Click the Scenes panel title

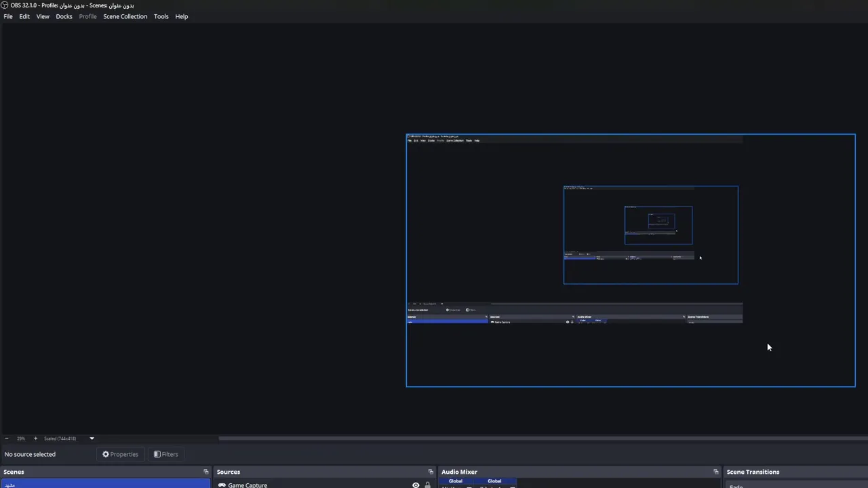[14, 472]
